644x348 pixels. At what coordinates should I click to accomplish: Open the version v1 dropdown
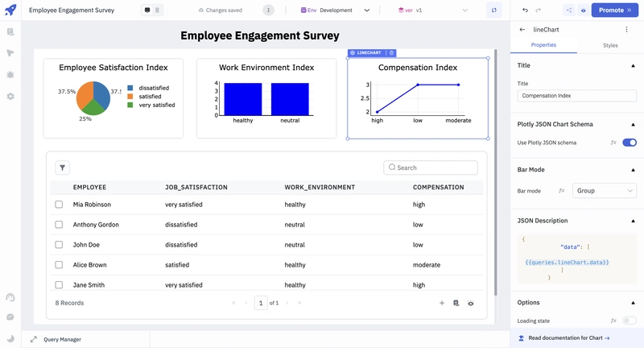[x=435, y=10]
